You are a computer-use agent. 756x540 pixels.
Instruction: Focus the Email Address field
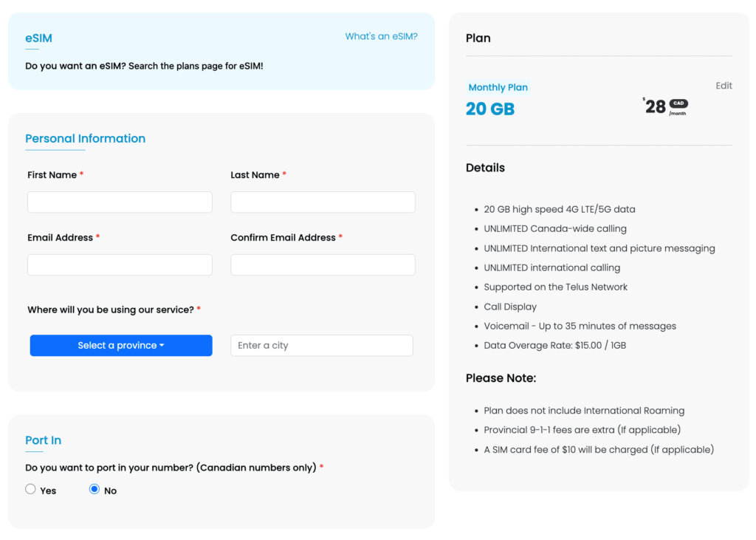(x=120, y=265)
